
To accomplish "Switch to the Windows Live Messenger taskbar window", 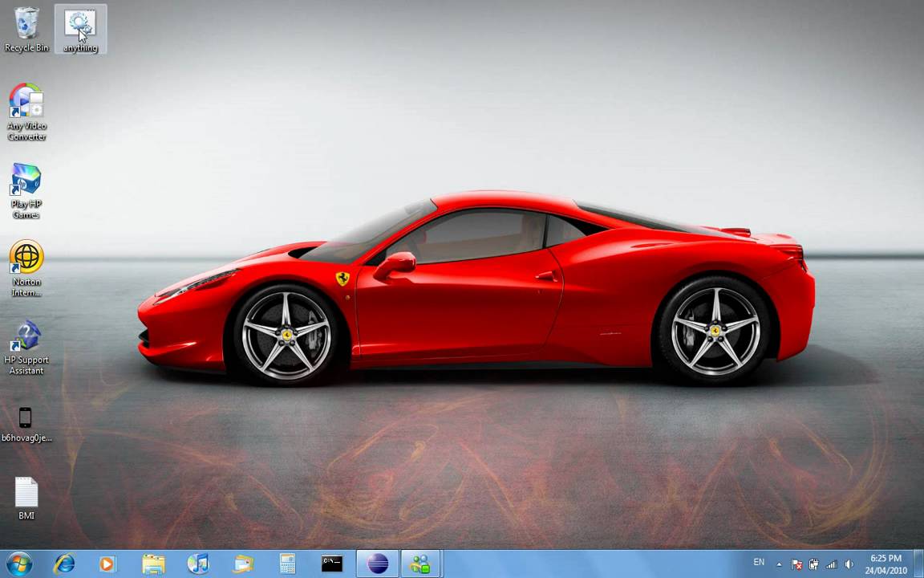I will 420,564.
